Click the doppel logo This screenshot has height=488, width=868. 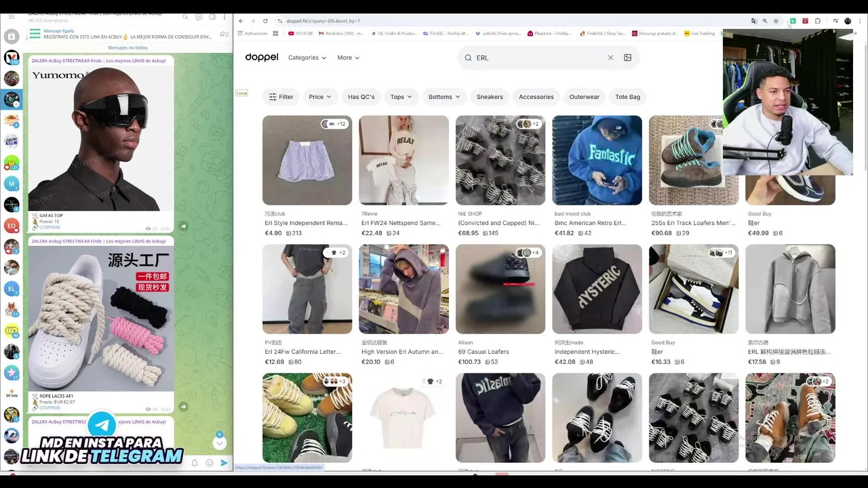tap(262, 58)
